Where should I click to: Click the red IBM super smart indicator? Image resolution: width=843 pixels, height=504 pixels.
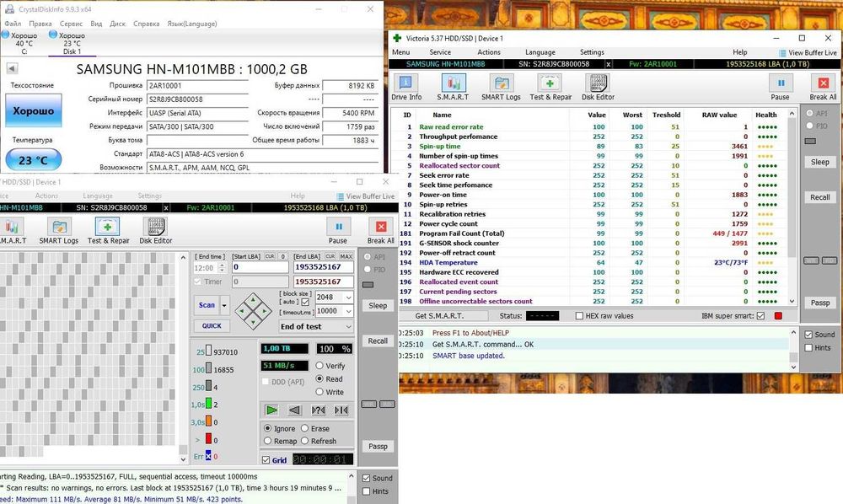778,316
